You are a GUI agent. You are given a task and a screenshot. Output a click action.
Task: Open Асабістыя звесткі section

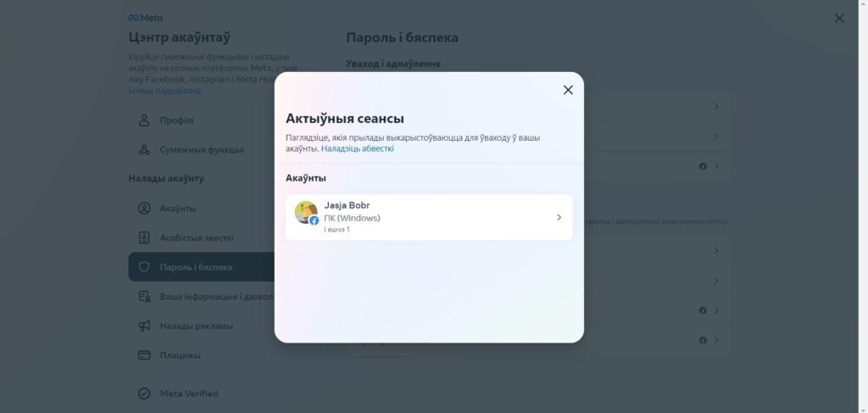pyautogui.click(x=202, y=237)
